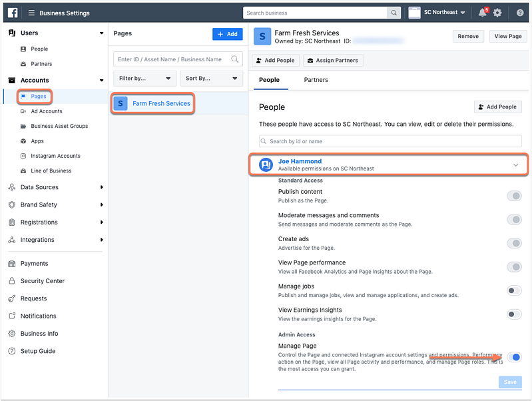Screen dimensions: 532x401
Task: Click the Business Info gear icon
Action: pos(12,334)
